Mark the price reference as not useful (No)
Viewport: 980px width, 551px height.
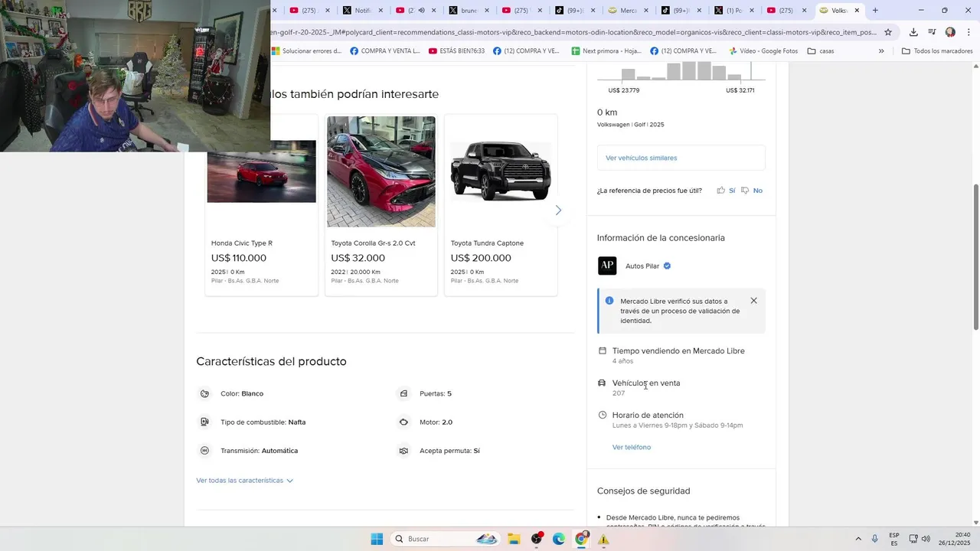752,191
